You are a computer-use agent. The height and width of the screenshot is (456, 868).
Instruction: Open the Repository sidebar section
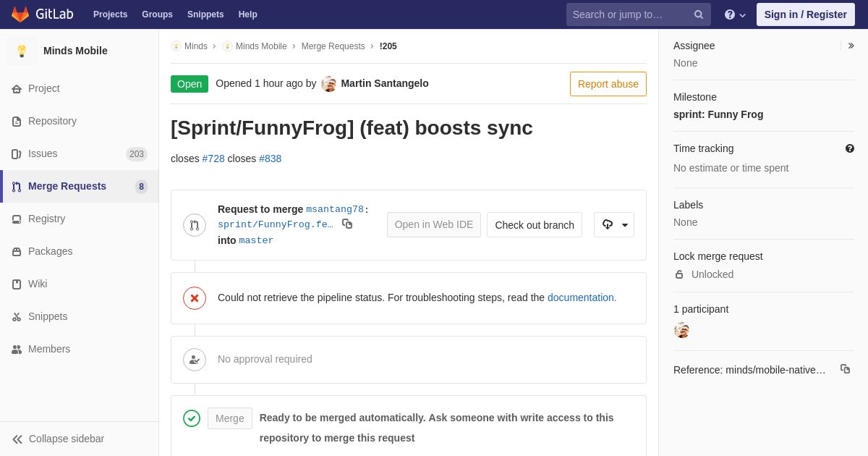[x=52, y=121]
